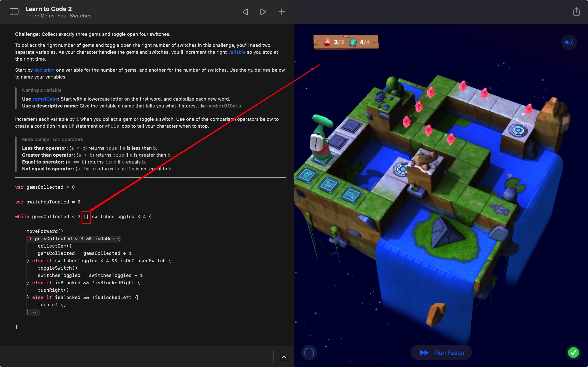Viewport: 588px width, 367px height.
Task: Open the 'declaring' glossary link
Action: pyautogui.click(x=44, y=70)
